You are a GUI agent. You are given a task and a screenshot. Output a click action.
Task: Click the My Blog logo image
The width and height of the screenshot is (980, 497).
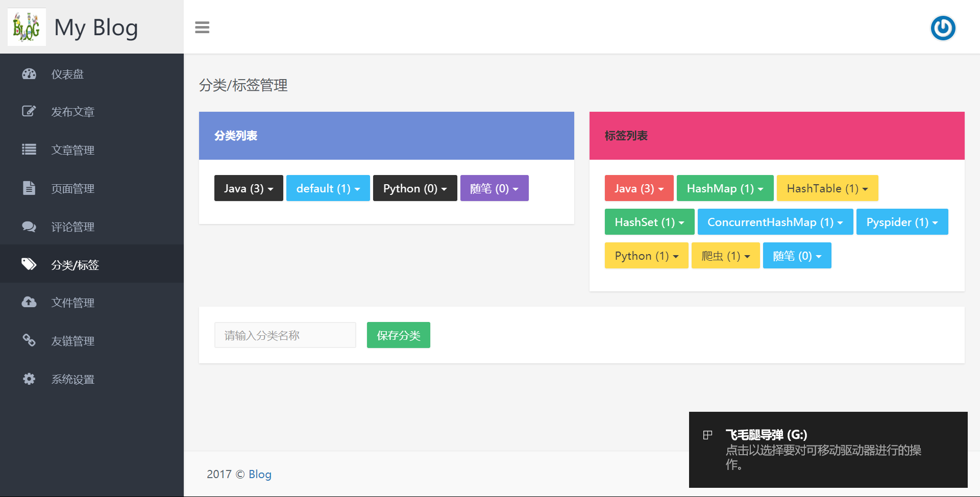[27, 27]
